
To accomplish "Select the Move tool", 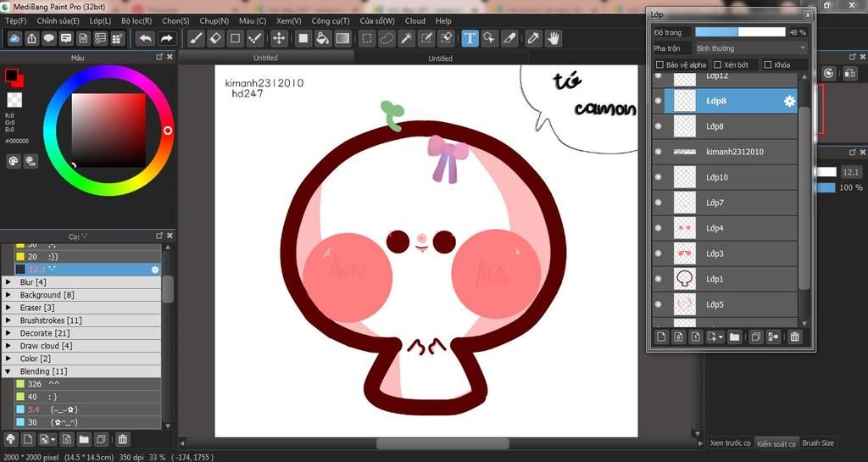I will pos(279,38).
